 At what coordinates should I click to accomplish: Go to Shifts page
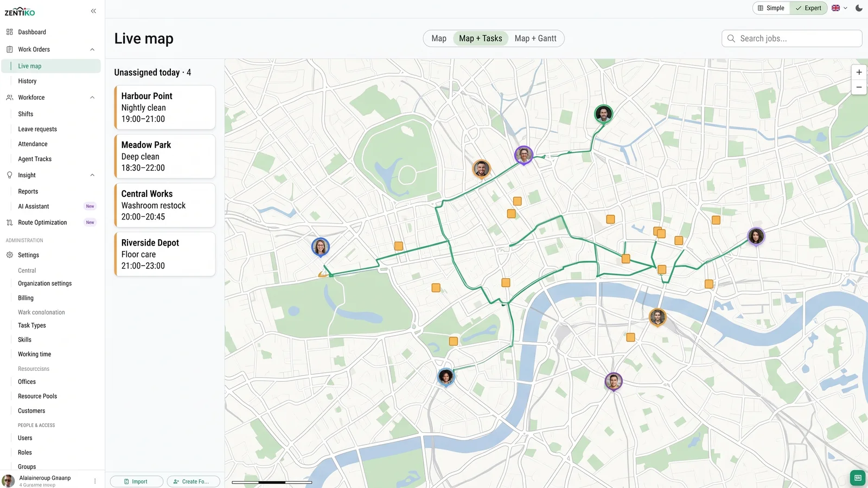[x=25, y=114]
